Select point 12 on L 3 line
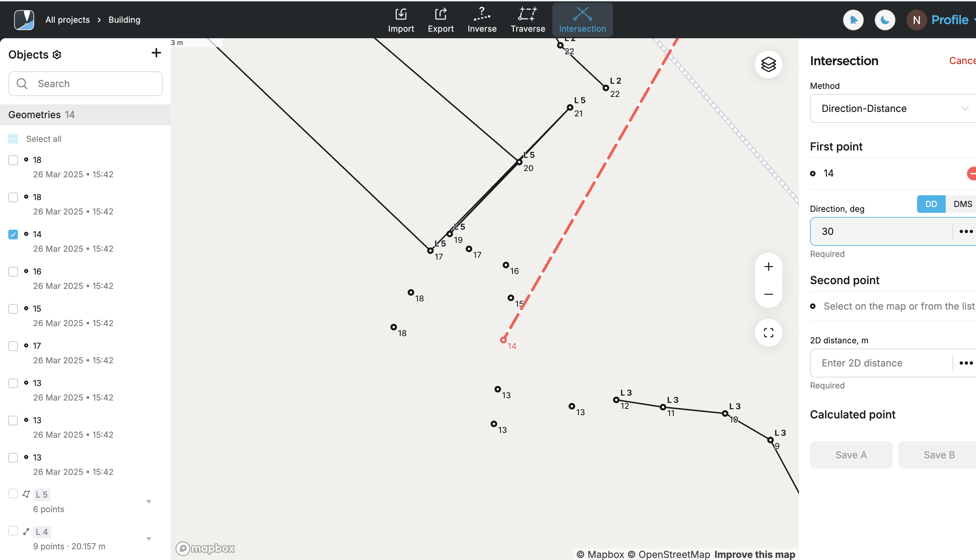This screenshot has width=976, height=560. (616, 400)
